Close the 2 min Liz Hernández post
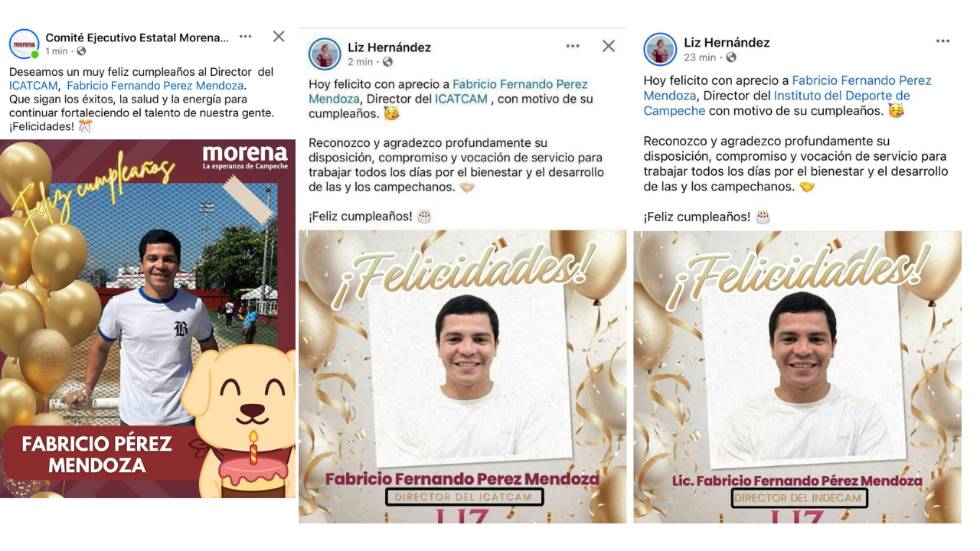 coord(609,46)
